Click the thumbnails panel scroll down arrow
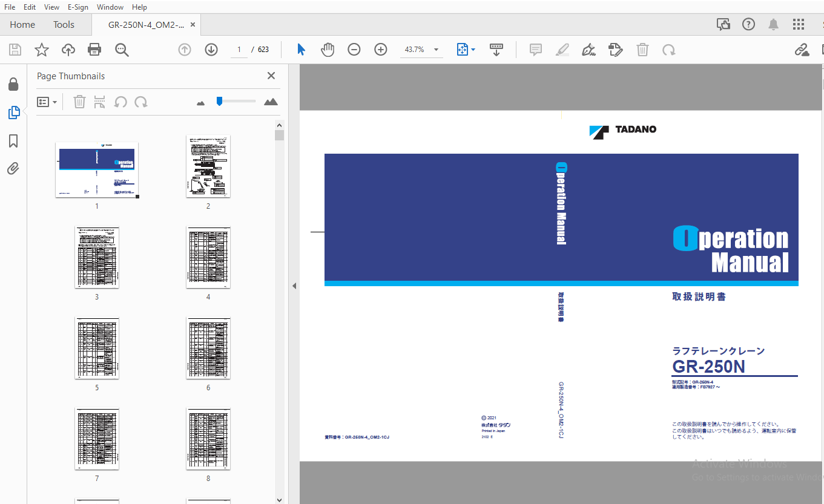 [x=279, y=500]
